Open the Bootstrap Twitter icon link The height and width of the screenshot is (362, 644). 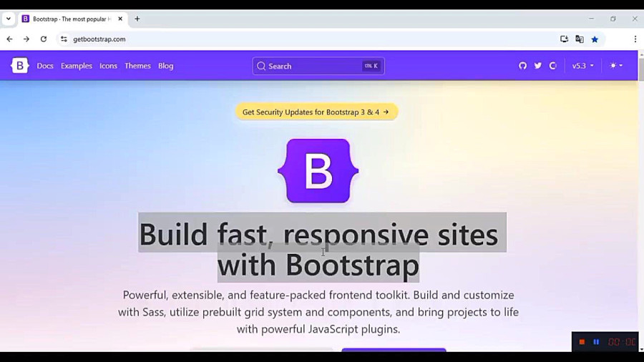coord(537,66)
